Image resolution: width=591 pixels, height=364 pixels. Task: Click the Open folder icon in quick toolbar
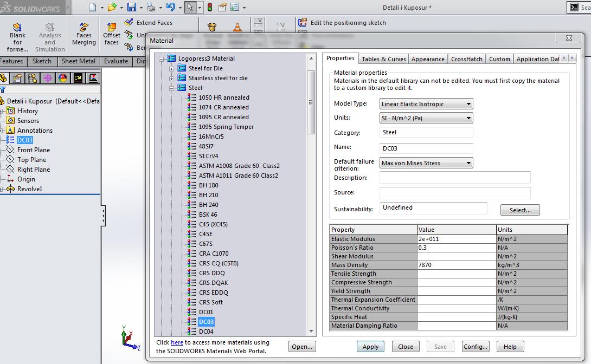(112, 7)
